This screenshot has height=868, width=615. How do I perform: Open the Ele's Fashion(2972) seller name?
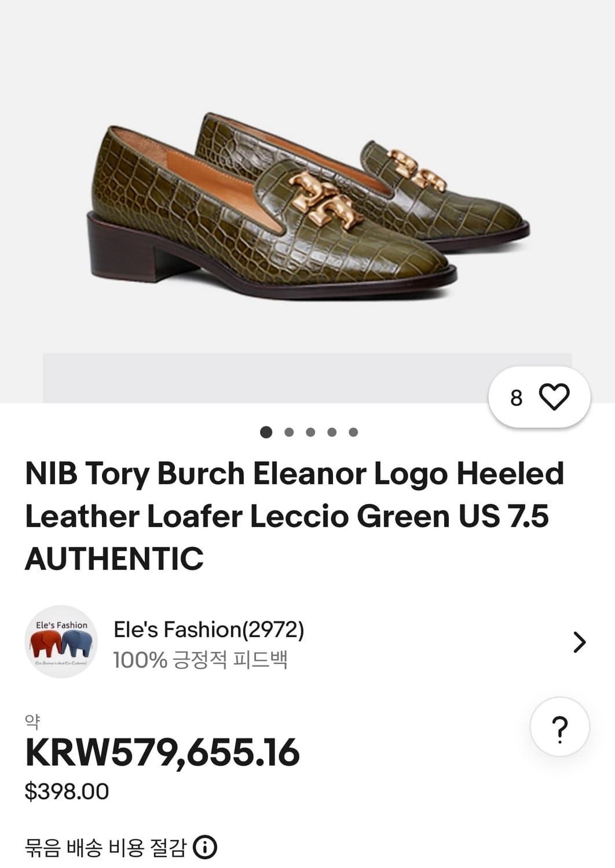click(x=208, y=630)
